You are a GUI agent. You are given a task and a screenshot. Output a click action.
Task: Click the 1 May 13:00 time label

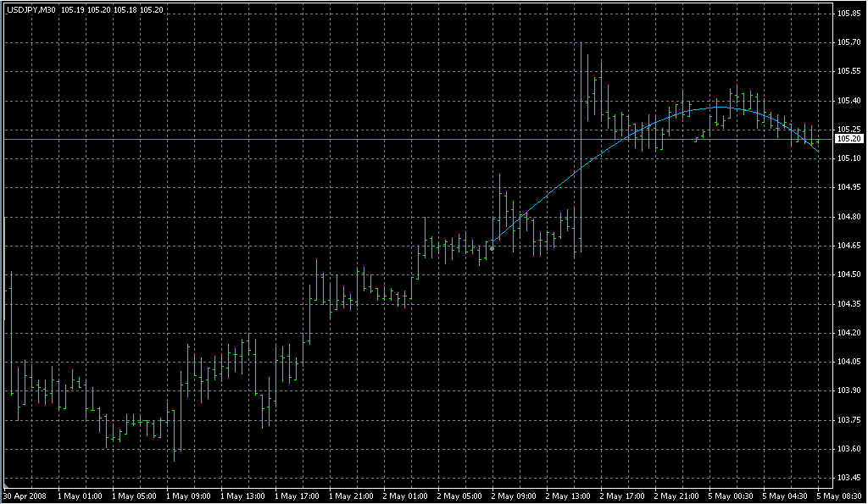(x=242, y=496)
